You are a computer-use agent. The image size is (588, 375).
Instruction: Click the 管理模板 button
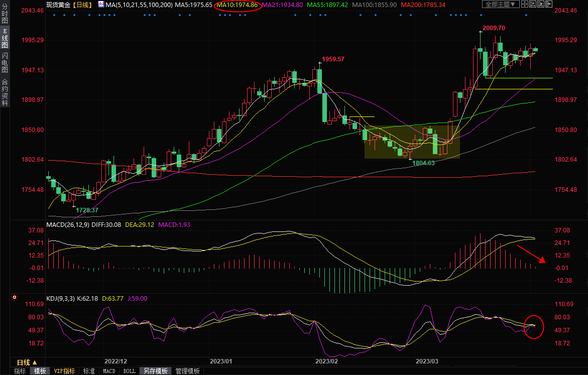click(187, 371)
